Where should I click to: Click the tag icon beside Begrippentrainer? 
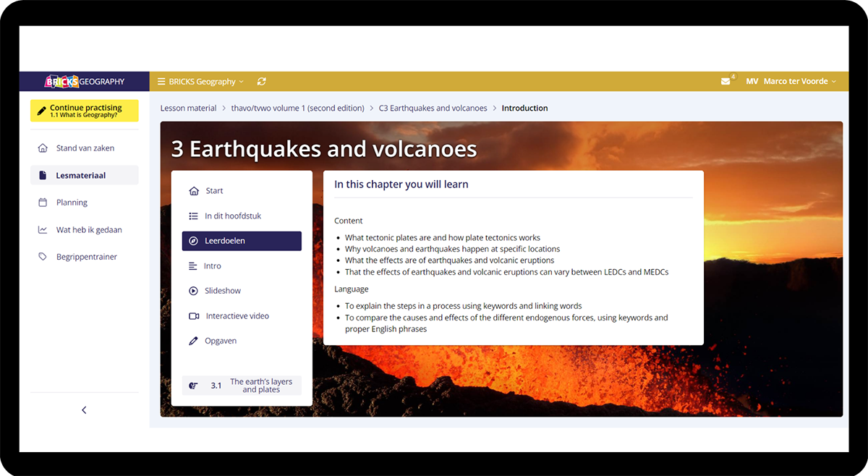(43, 257)
